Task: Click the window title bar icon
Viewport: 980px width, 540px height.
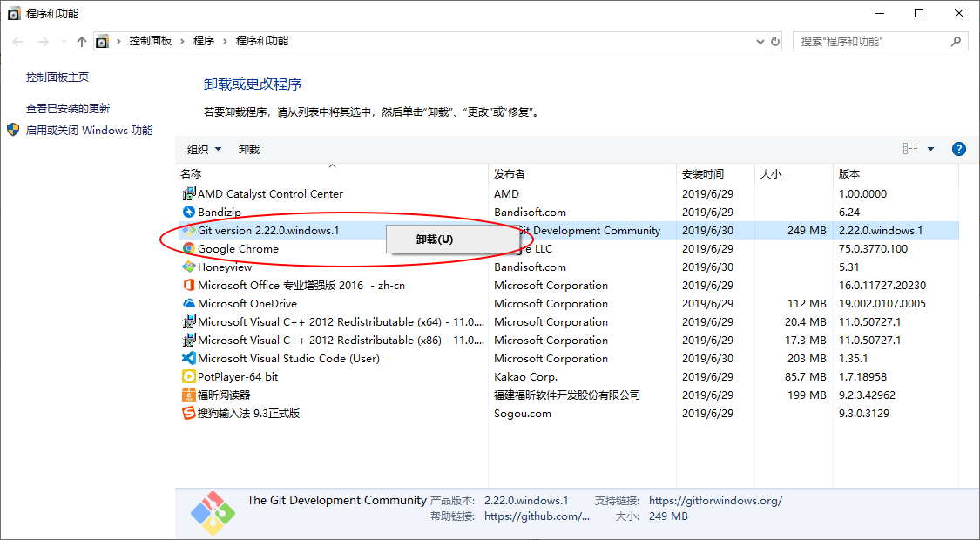Action: click(13, 13)
